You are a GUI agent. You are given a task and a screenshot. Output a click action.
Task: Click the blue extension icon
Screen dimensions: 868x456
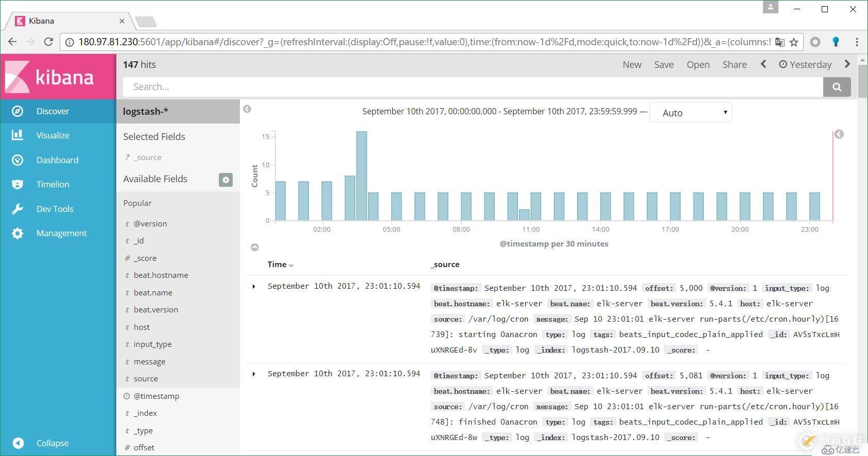click(836, 42)
